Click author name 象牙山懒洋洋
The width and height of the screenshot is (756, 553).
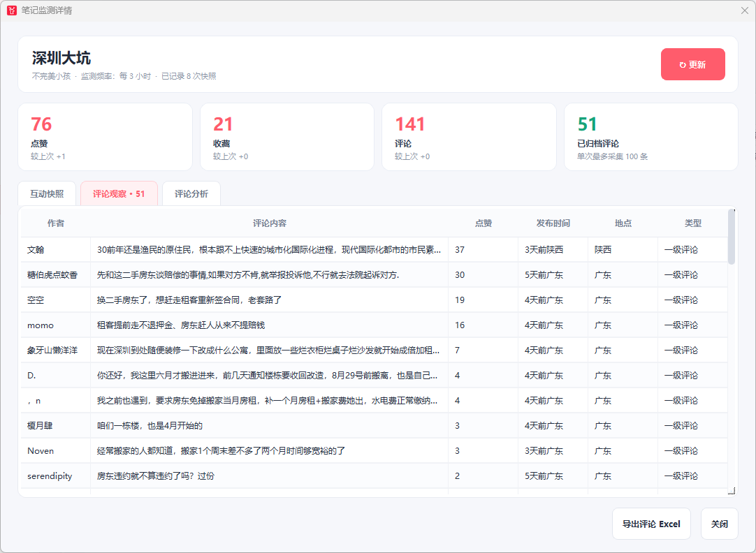tap(52, 351)
